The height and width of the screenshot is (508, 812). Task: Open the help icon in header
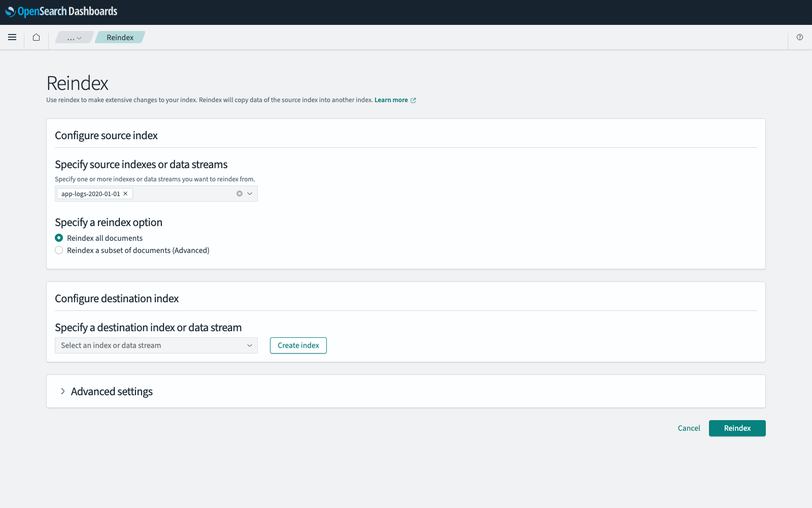800,37
